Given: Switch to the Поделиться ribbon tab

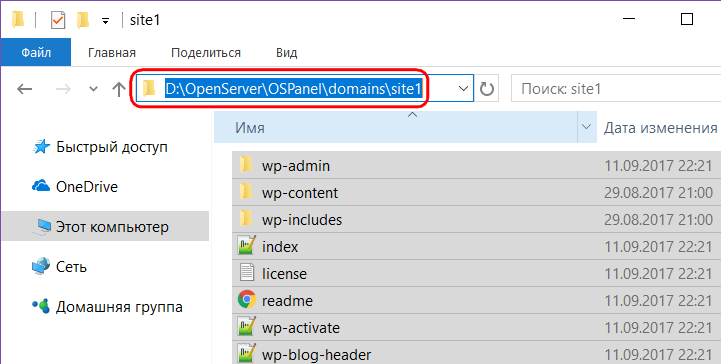Looking at the screenshot, I should (x=206, y=52).
